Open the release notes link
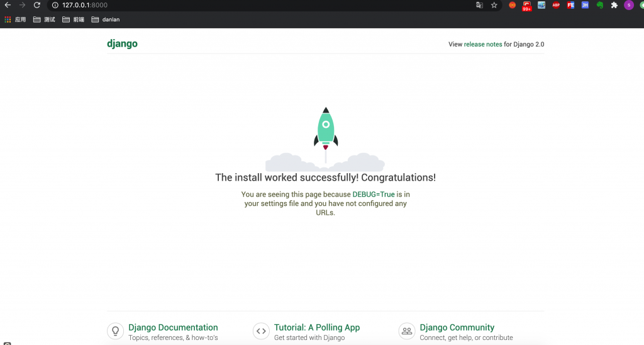 (483, 45)
